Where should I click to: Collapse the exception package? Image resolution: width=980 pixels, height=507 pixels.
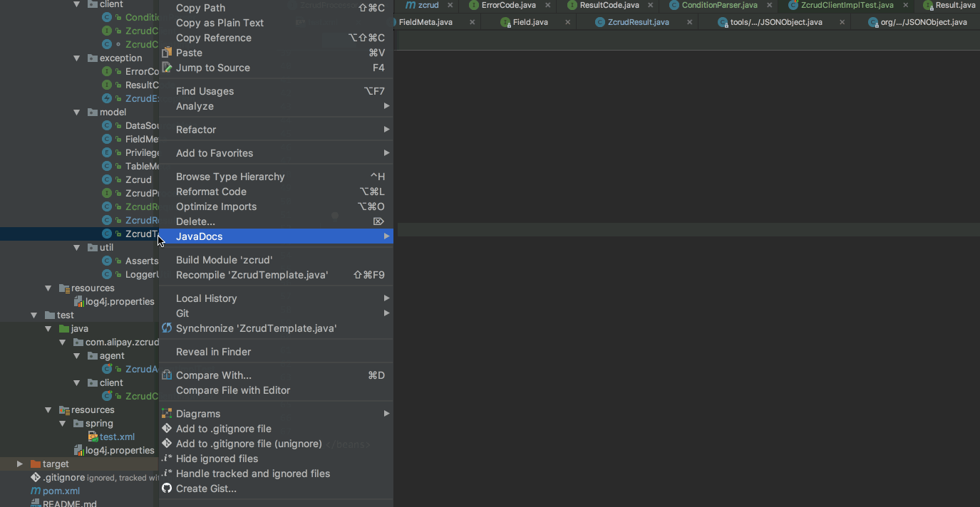(x=77, y=58)
